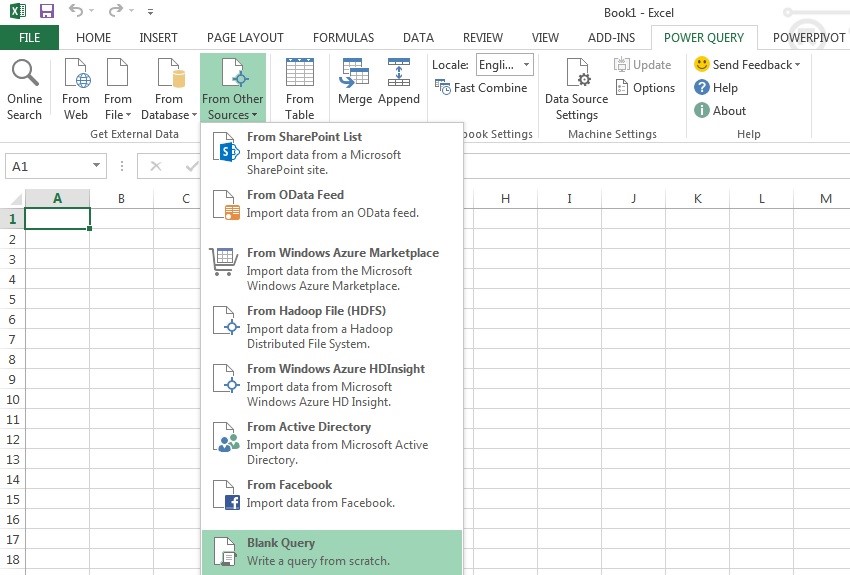Switch to the VIEW tab
The image size is (850, 575).
[x=545, y=37]
